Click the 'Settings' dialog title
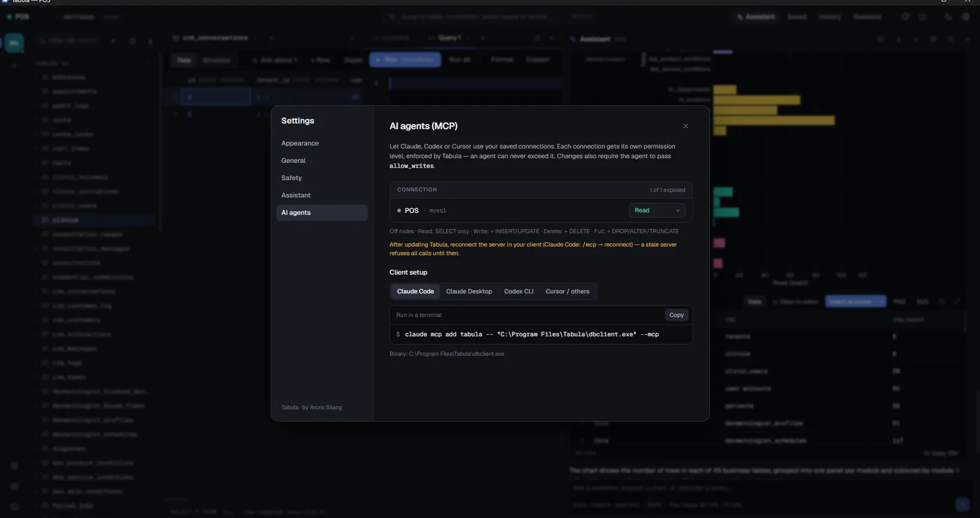Image resolution: width=980 pixels, height=518 pixels. click(298, 121)
